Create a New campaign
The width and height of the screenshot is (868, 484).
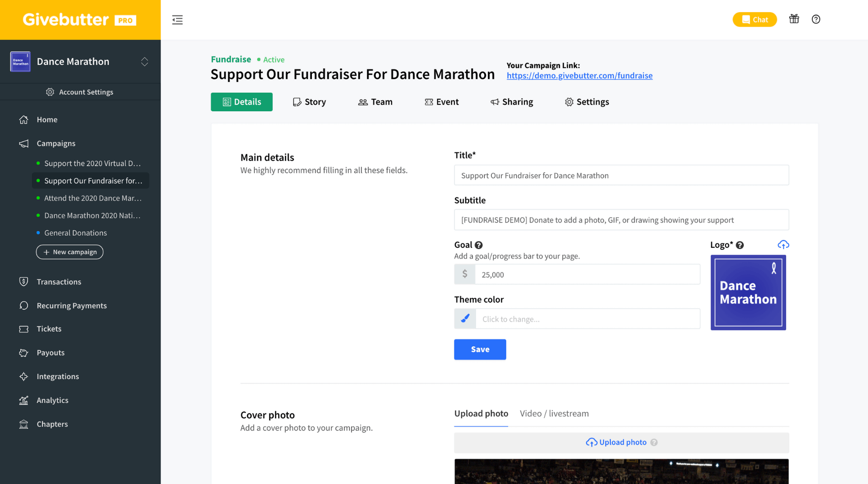tap(70, 252)
